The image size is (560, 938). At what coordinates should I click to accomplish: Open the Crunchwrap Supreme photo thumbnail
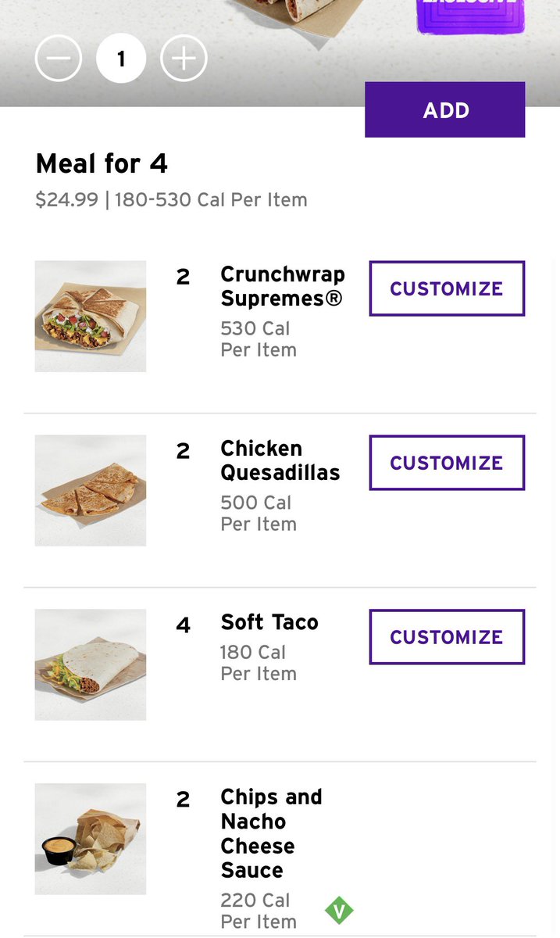91,316
